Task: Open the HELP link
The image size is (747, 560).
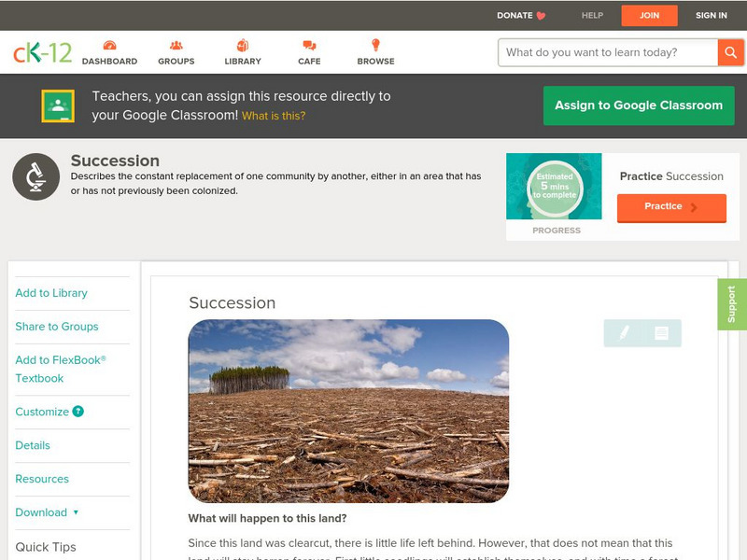Action: tap(592, 16)
